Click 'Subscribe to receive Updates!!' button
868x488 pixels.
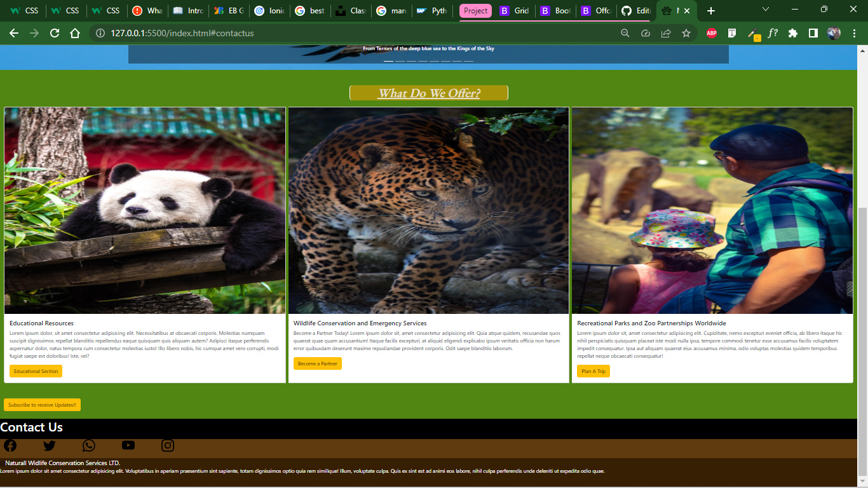[x=42, y=405]
